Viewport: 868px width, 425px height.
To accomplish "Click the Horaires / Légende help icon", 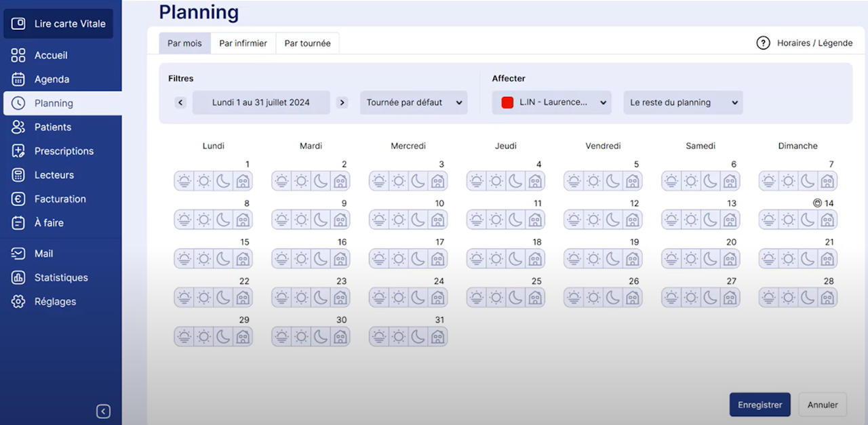I will pos(763,43).
